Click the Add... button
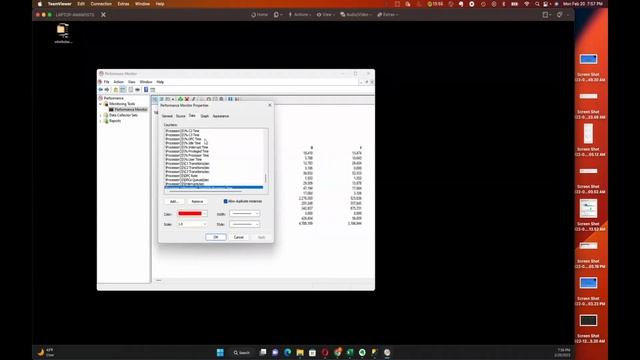This screenshot has height=360, width=640. pos(174,202)
